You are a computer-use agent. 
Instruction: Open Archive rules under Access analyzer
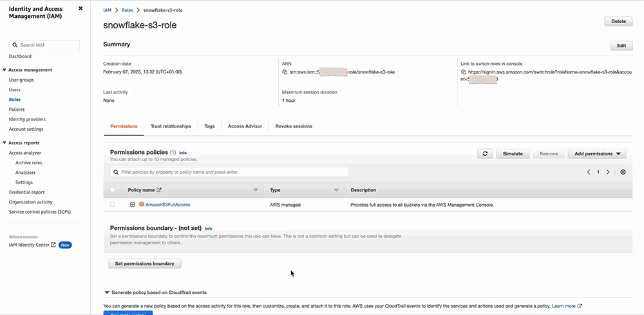(x=29, y=163)
